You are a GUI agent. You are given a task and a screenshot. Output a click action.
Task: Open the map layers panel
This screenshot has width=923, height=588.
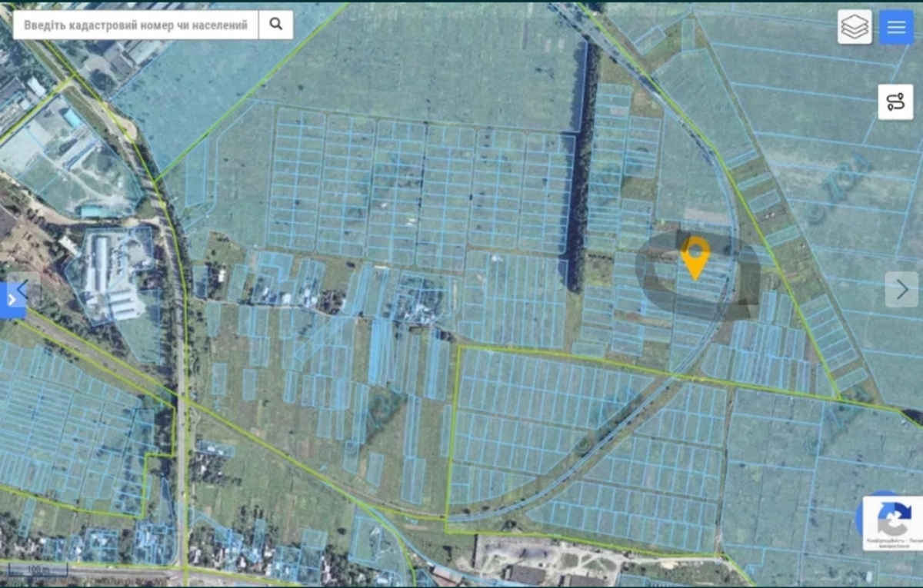click(x=854, y=27)
